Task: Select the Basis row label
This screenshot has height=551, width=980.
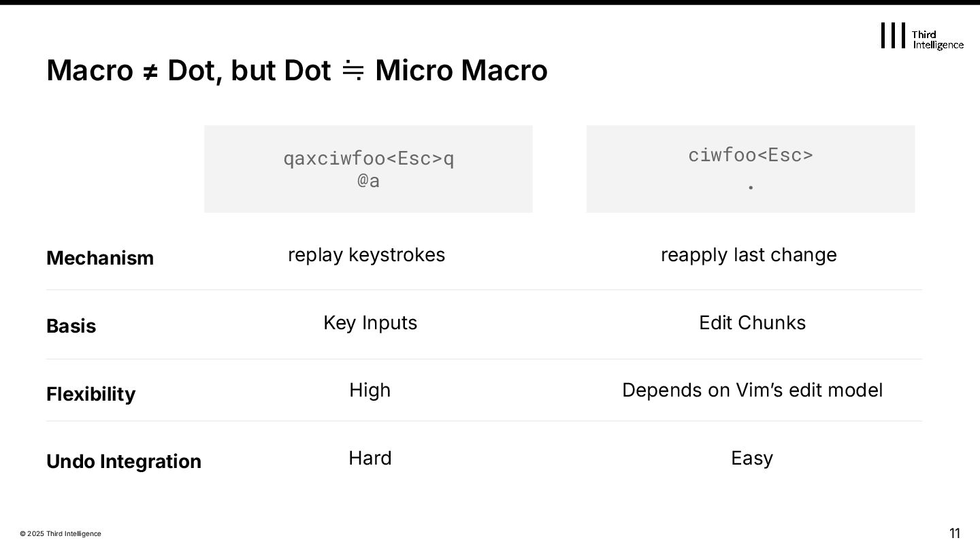Action: 71,327
